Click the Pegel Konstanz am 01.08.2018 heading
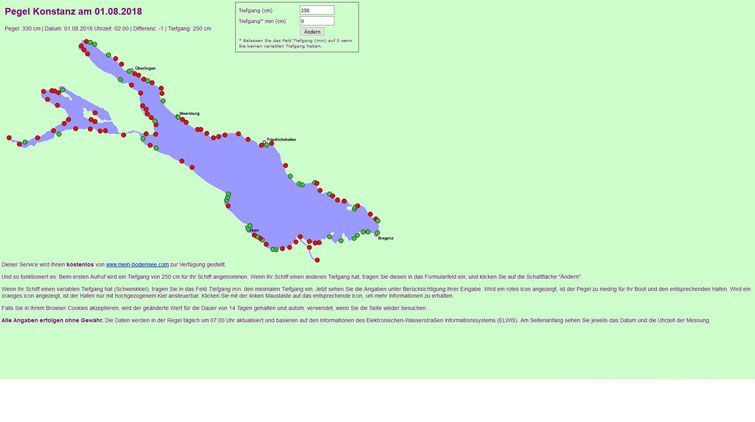This screenshot has height=422, width=755. coord(73,12)
